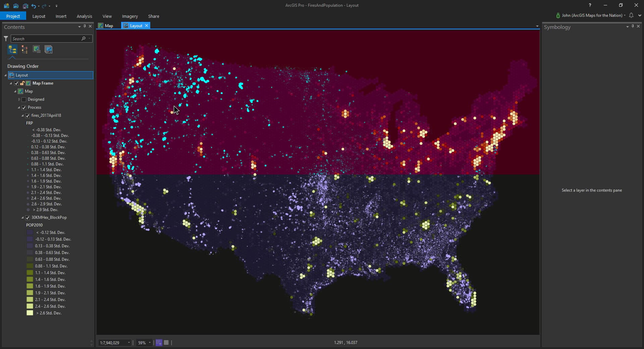Click the Map Frame element icon

coord(29,83)
